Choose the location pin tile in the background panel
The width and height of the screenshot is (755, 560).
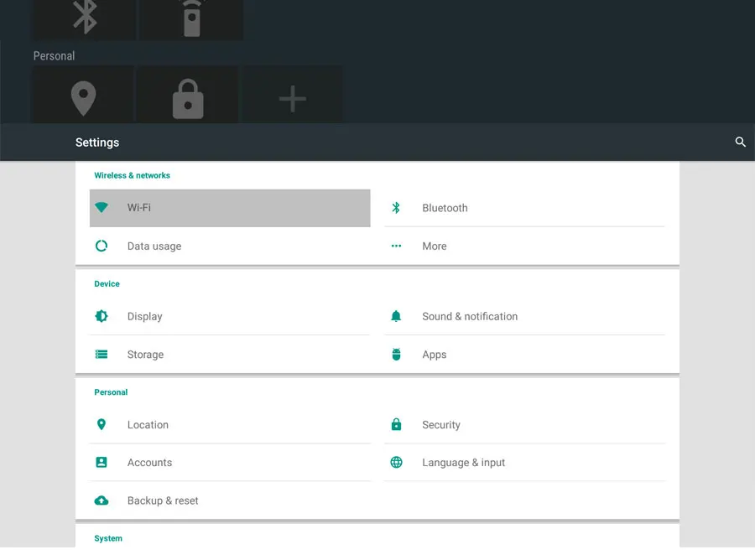point(83,95)
